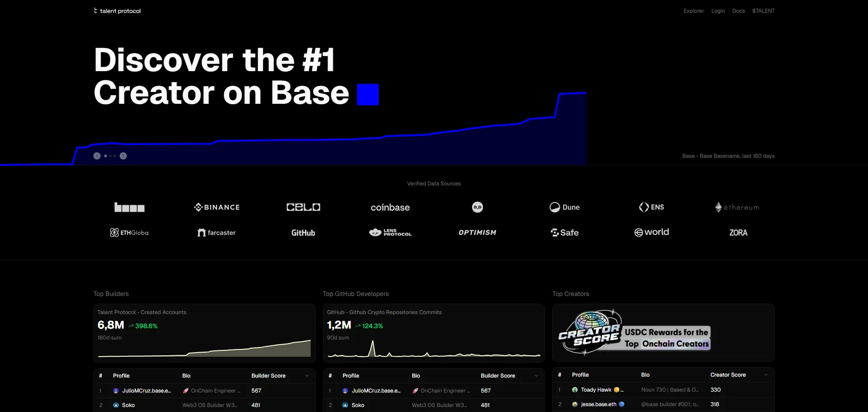
Task: Click the talent protocol logo
Action: point(117,11)
